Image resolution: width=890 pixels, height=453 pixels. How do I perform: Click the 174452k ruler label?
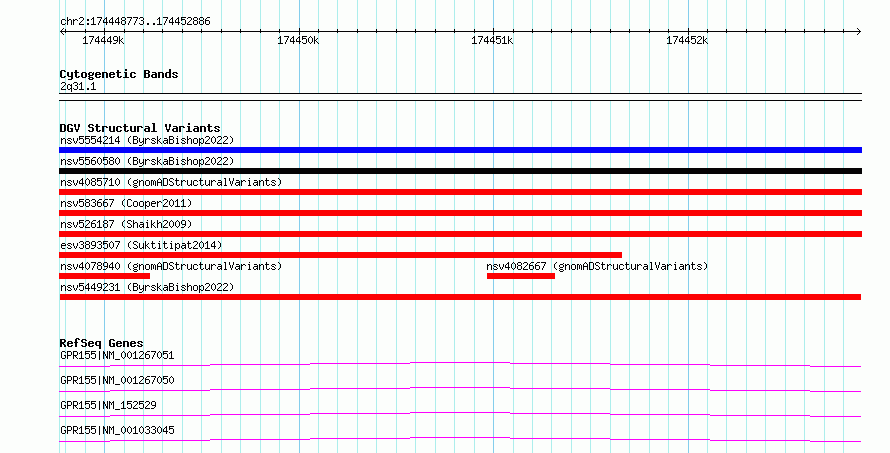[x=687, y=40]
